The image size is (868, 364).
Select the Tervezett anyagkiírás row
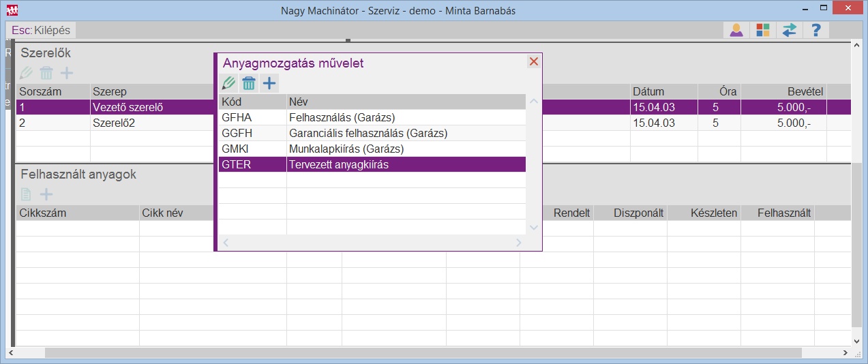coord(372,164)
